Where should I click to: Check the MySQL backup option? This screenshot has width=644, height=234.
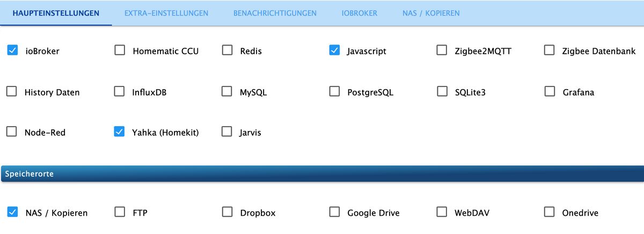[x=228, y=91]
